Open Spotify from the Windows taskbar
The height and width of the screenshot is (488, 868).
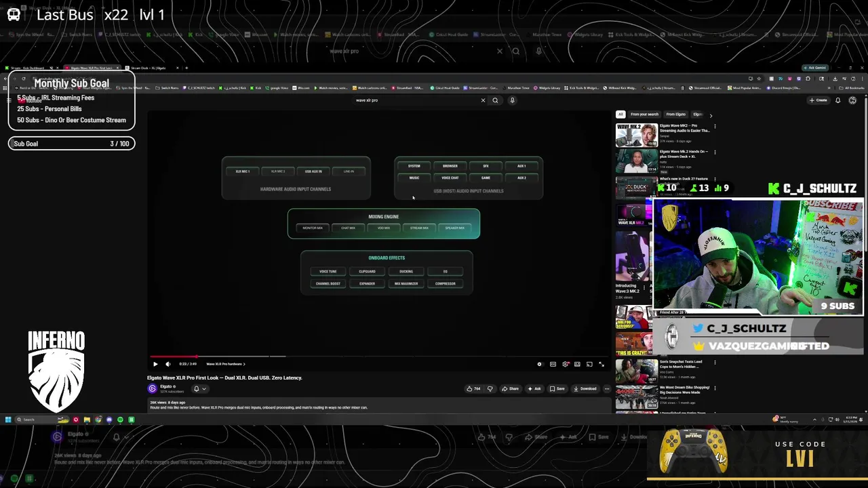point(120,420)
